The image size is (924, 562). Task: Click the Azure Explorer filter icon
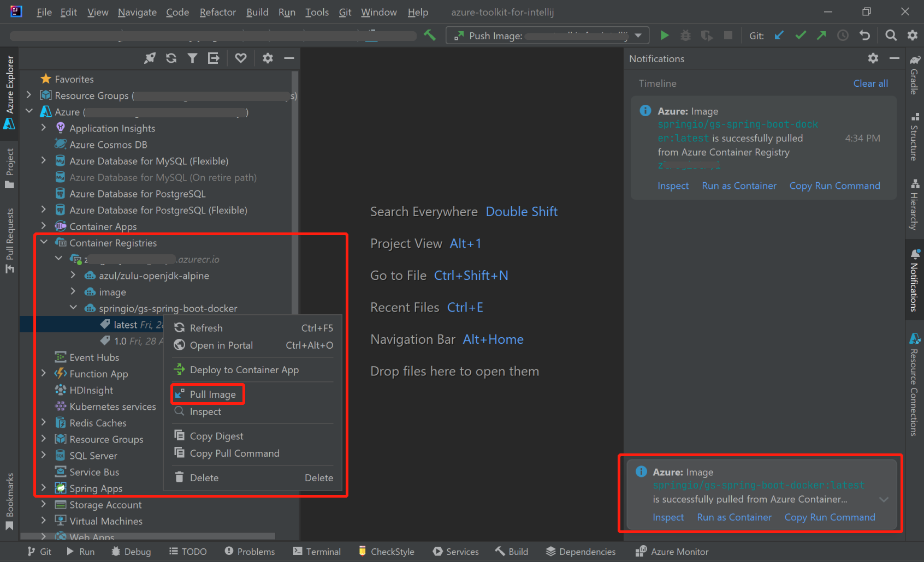pos(192,58)
